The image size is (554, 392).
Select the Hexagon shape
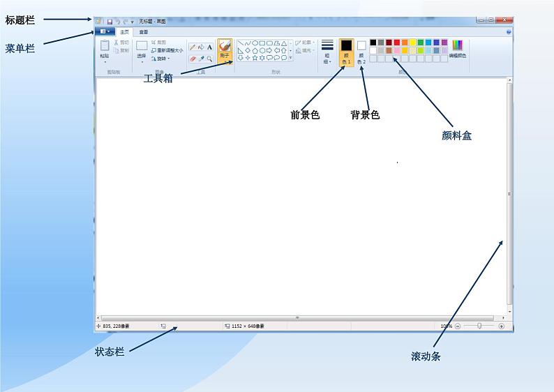tap(262, 50)
